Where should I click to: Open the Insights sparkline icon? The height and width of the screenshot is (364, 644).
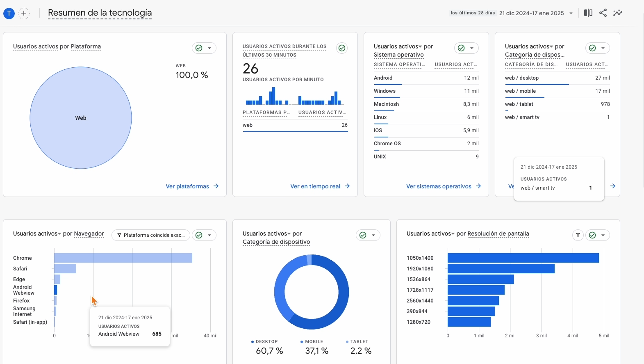pyautogui.click(x=617, y=13)
